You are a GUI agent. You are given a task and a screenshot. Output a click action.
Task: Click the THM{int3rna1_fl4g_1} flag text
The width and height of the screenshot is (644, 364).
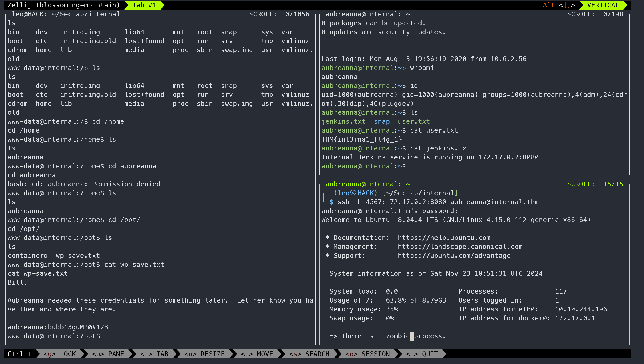click(x=362, y=139)
